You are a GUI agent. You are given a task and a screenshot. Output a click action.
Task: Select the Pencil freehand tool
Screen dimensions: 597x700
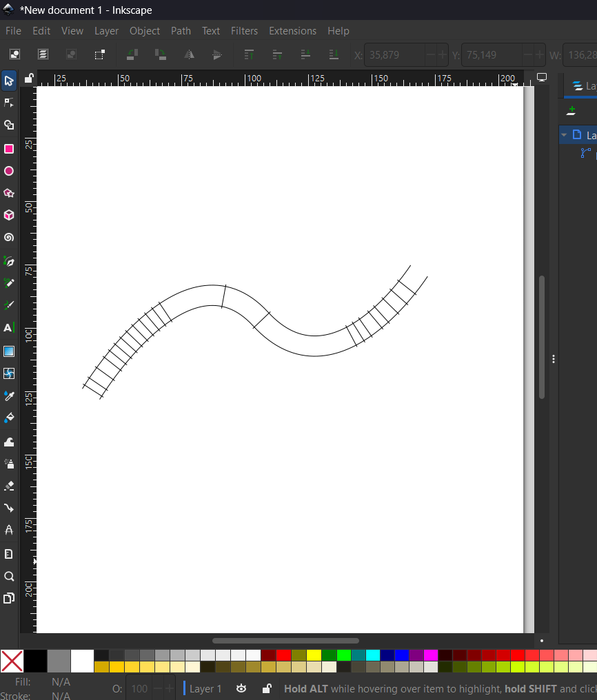tap(9, 283)
